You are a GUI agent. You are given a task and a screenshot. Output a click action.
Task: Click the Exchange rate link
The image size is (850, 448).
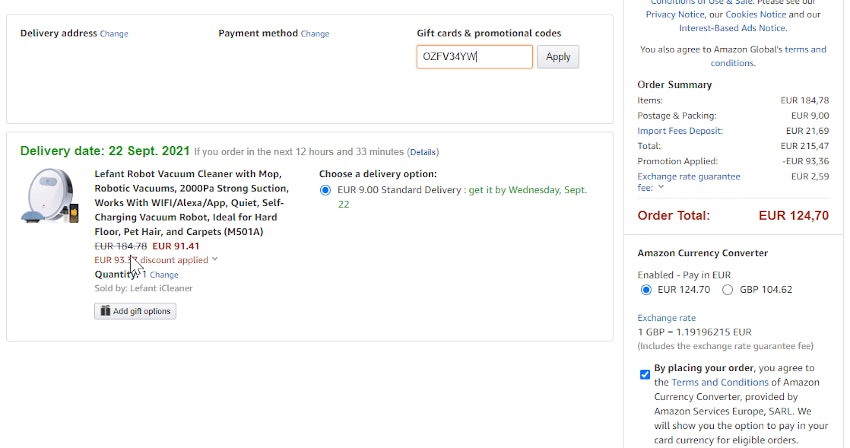coord(665,318)
